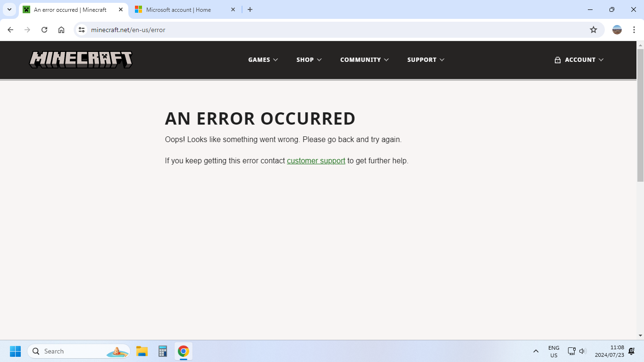Open the Account dropdown

click(579, 60)
